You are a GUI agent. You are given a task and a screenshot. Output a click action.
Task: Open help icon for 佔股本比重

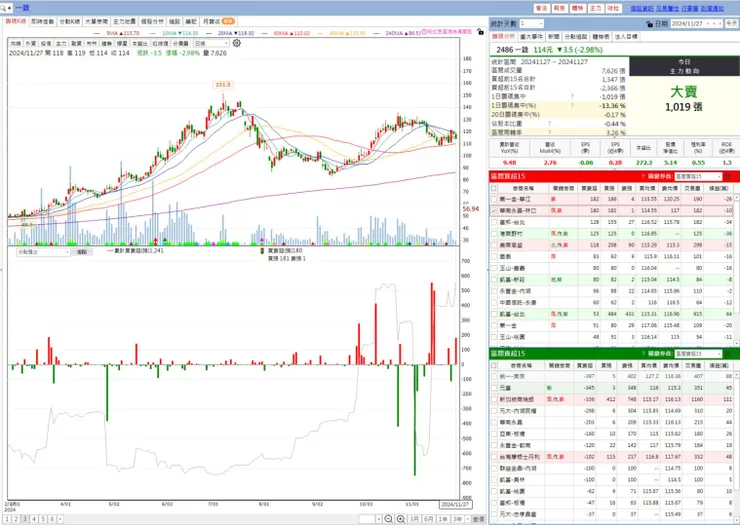549,124
